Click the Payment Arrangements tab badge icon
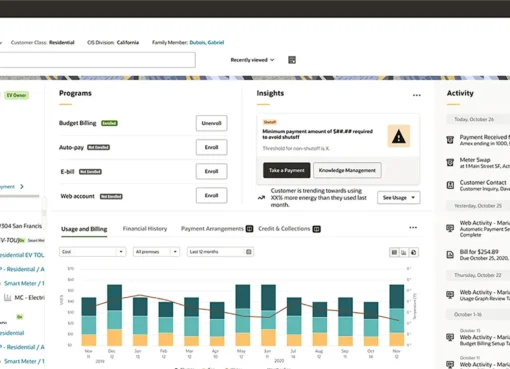The height and width of the screenshot is (369, 510). click(x=249, y=229)
